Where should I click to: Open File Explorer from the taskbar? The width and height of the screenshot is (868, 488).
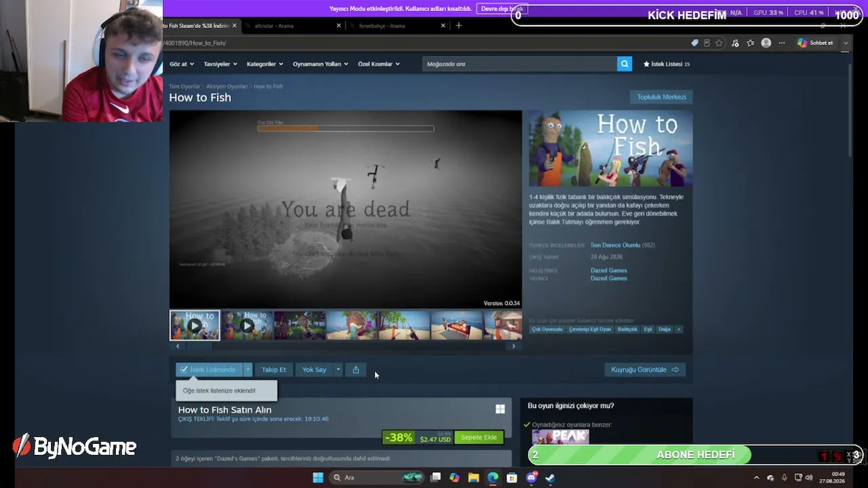[473, 477]
